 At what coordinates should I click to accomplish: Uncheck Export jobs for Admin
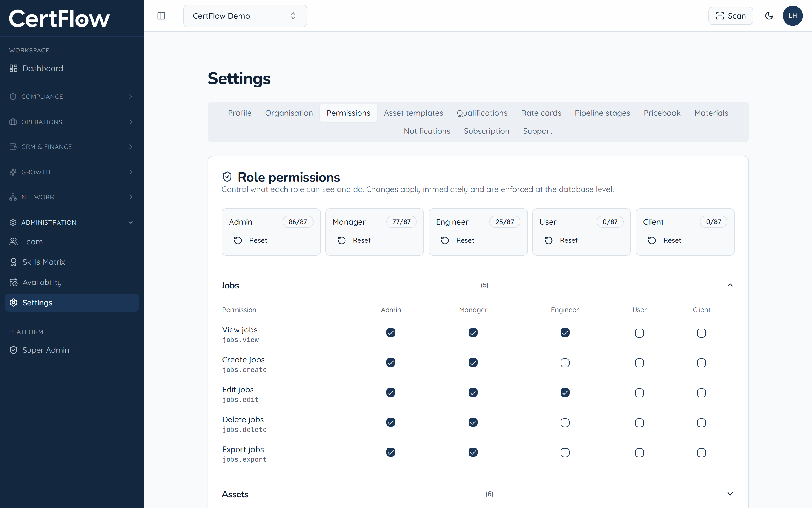pyautogui.click(x=390, y=452)
